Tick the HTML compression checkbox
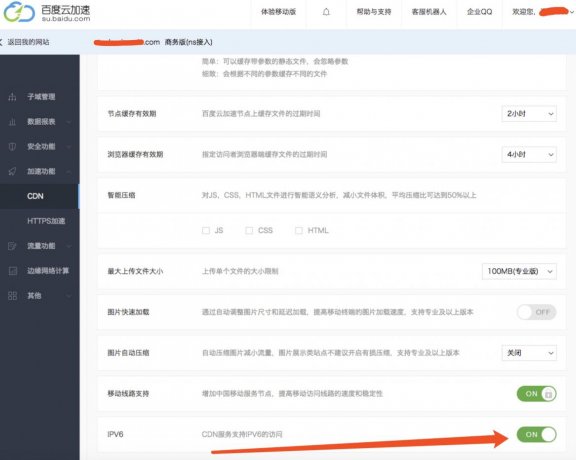The width and height of the screenshot is (576, 460). [299, 230]
